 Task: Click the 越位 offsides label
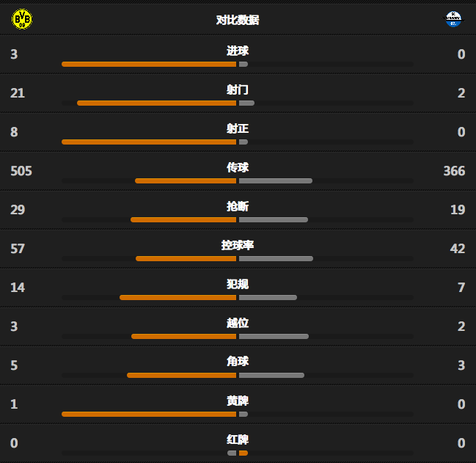[x=238, y=323]
